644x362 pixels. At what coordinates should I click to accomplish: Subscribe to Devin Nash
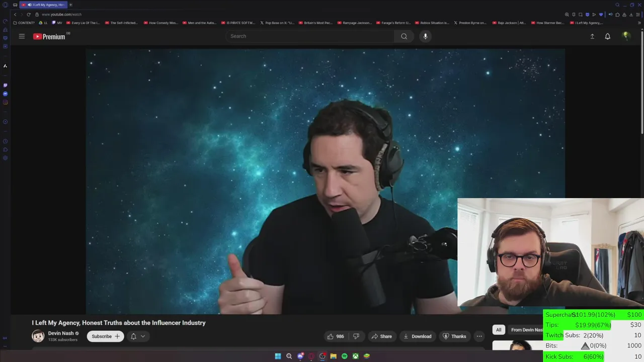coord(106,336)
